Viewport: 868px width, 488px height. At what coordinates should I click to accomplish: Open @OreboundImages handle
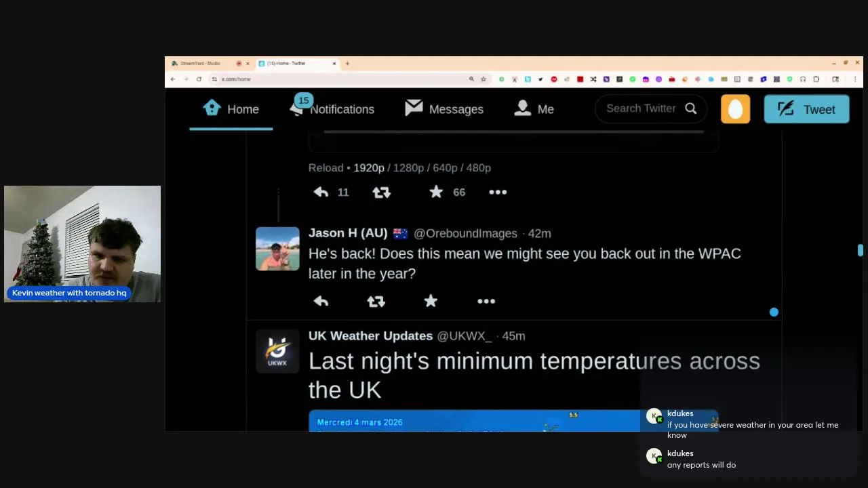pos(465,233)
